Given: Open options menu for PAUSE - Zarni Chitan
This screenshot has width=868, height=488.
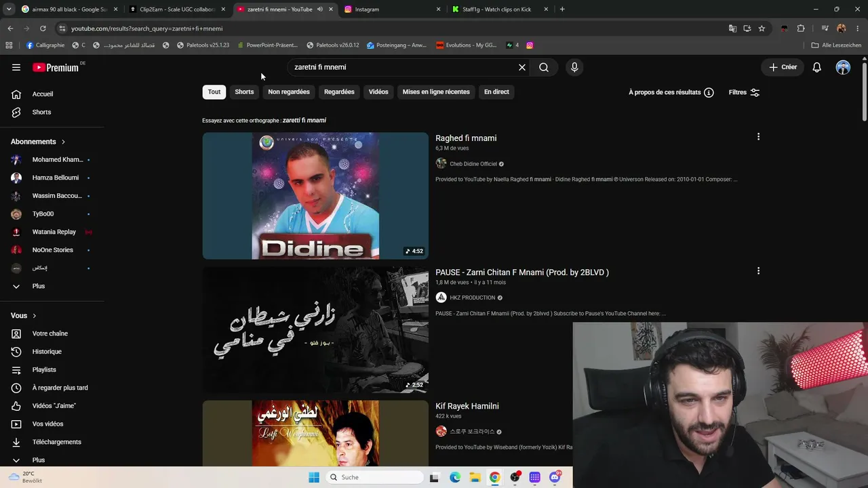Looking at the screenshot, I should point(758,271).
